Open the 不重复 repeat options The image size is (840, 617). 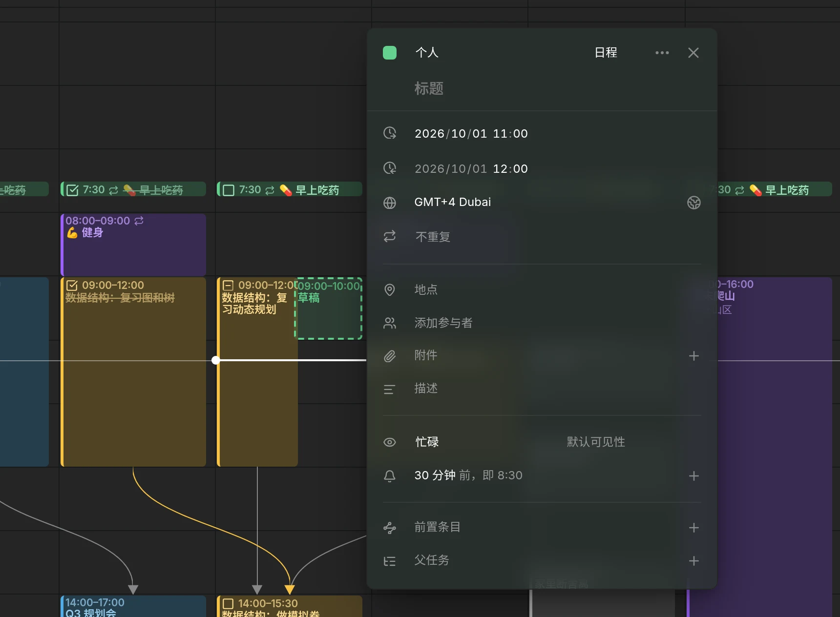pos(433,237)
